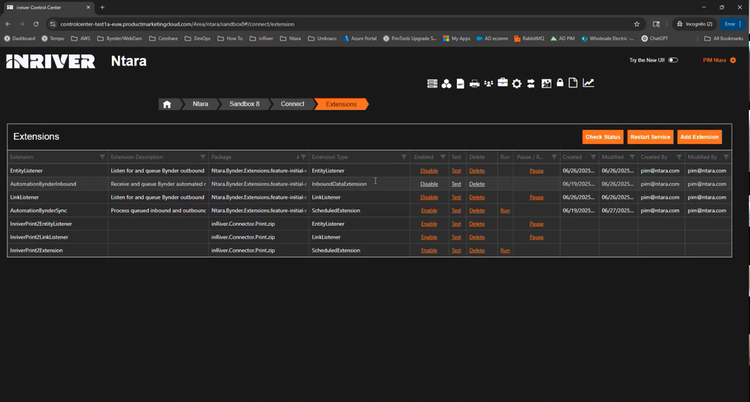
Task: Open the padlock security icon
Action: coord(560,83)
